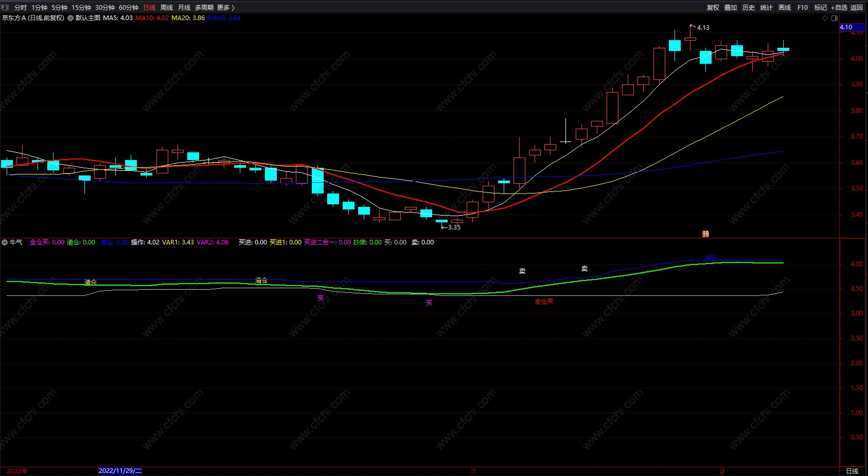The width and height of the screenshot is (868, 476).
Task: Toggle the side panel layout icon
Action: tap(835, 18)
